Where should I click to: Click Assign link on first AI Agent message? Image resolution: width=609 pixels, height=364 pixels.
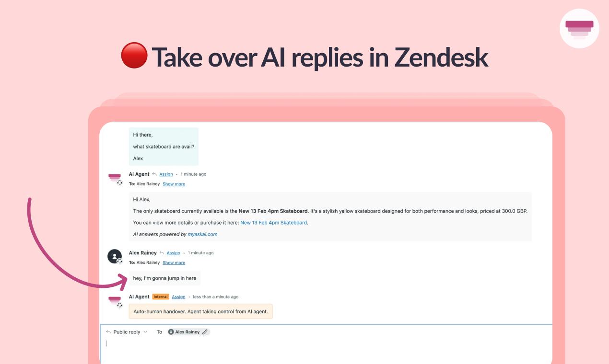(166, 174)
